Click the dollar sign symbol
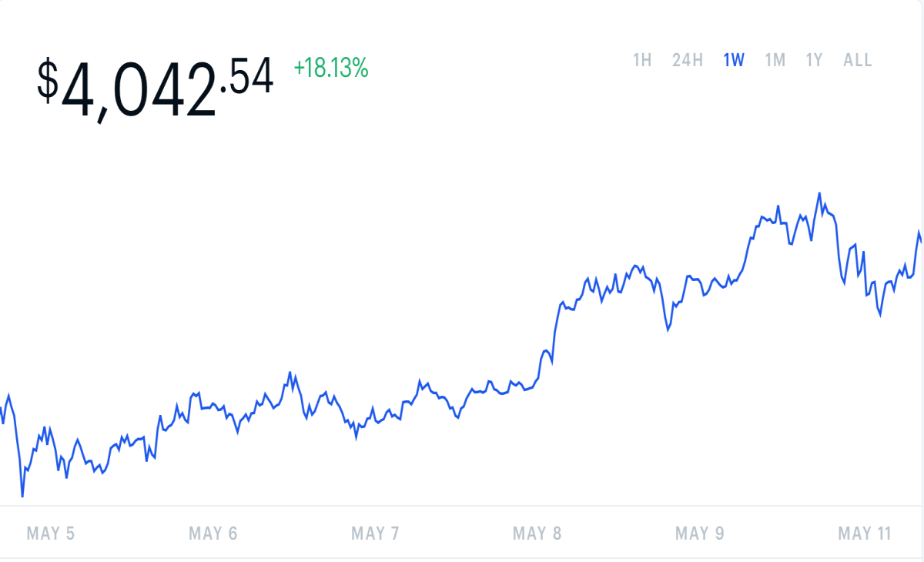 48,82
